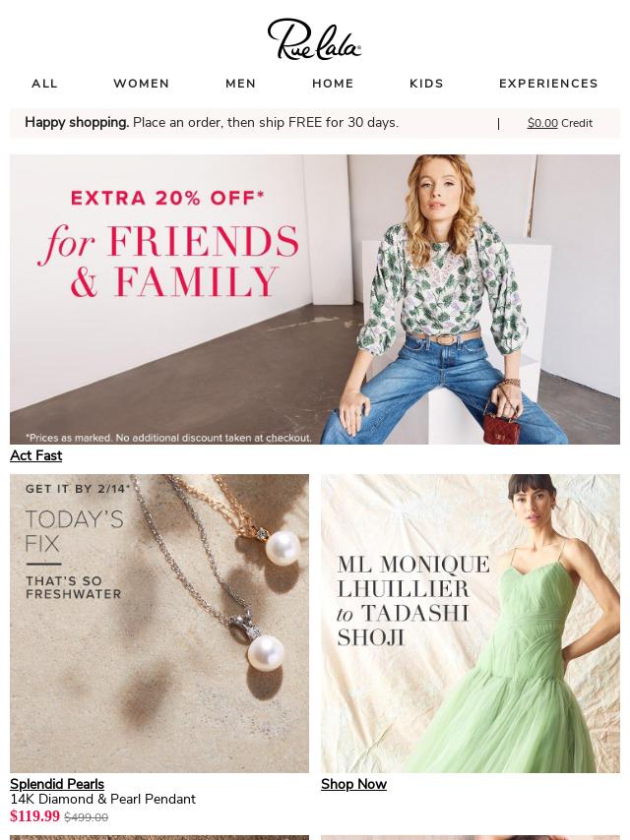This screenshot has width=630, height=840.
Task: Open the Friends & Family 20% off banner
Action: pos(315,299)
